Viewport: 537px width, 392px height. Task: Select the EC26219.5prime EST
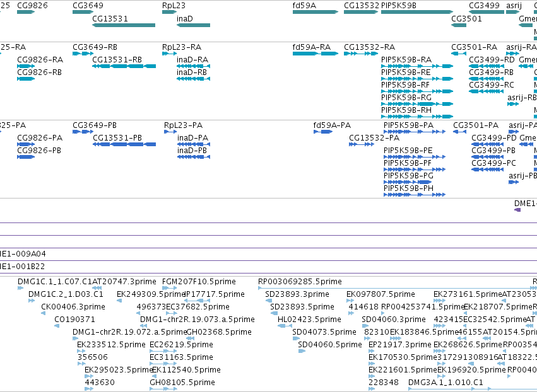pyautogui.click(x=163, y=351)
